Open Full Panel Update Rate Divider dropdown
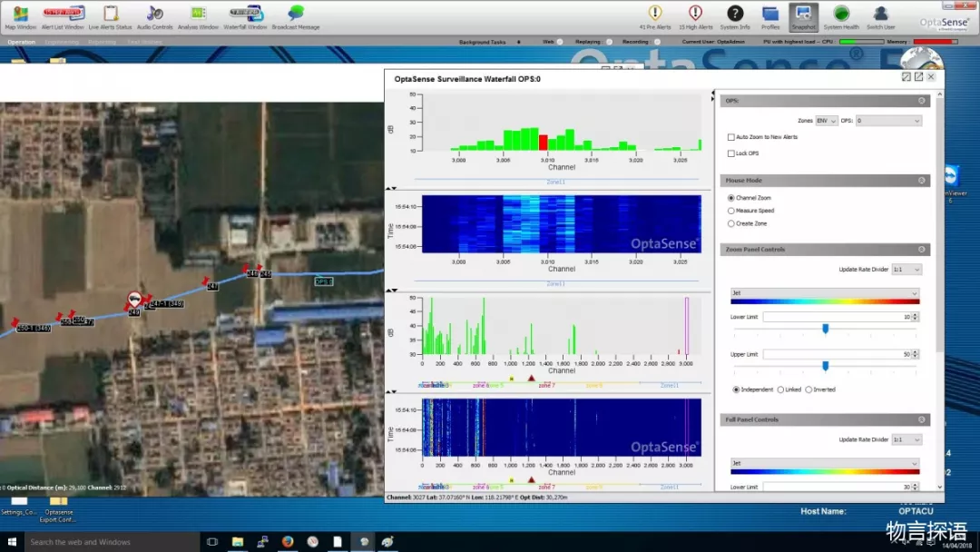 tap(906, 439)
